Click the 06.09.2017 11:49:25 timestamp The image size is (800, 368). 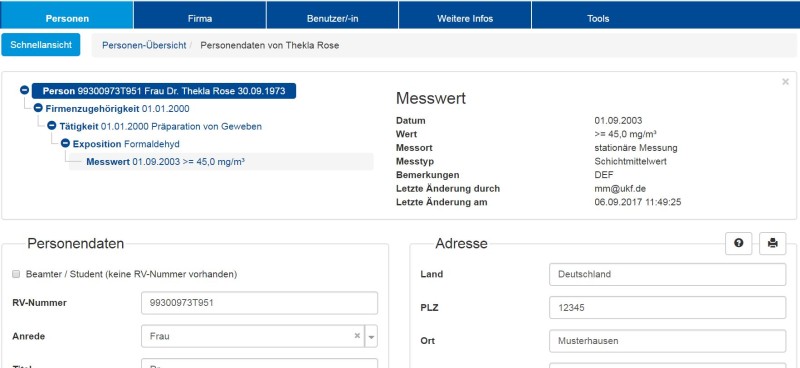pos(638,202)
